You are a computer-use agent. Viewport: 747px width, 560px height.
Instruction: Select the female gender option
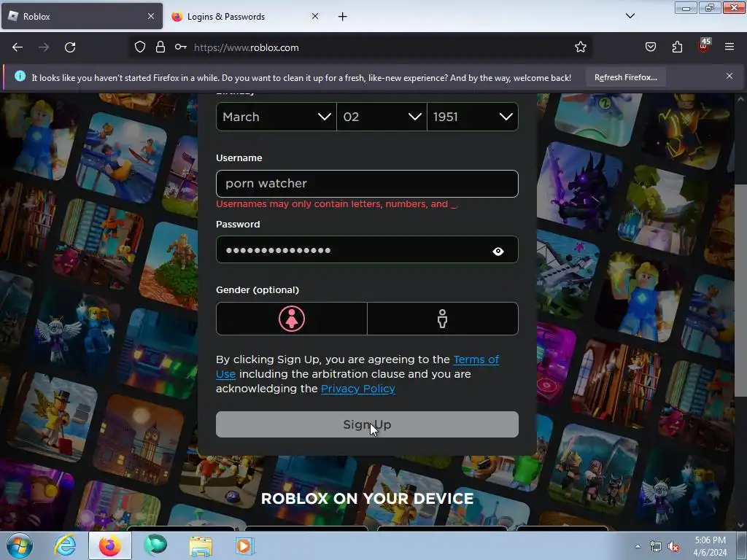(292, 319)
